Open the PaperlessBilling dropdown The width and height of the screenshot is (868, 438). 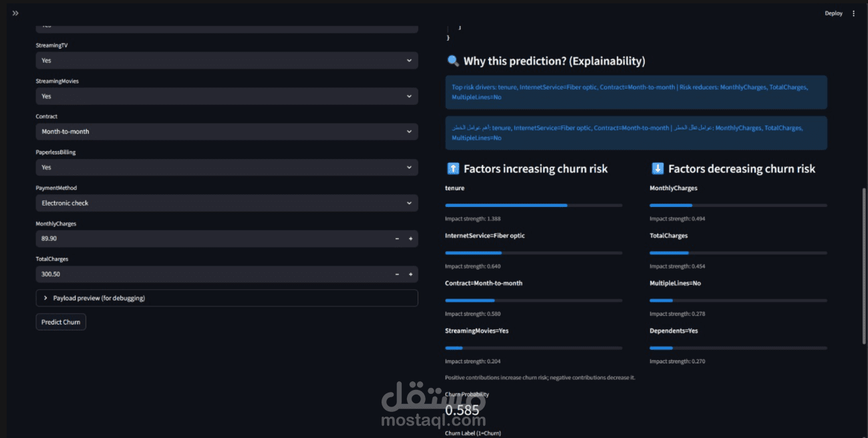coord(227,168)
